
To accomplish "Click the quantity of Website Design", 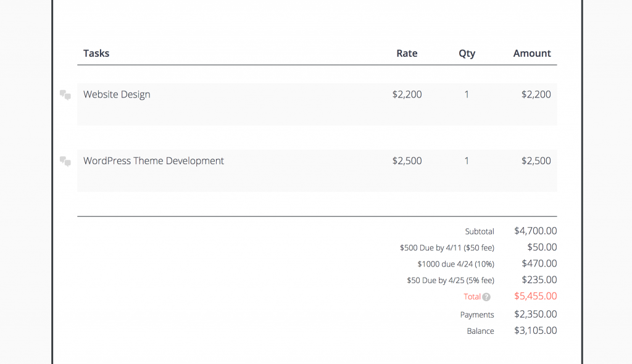I will [x=467, y=94].
